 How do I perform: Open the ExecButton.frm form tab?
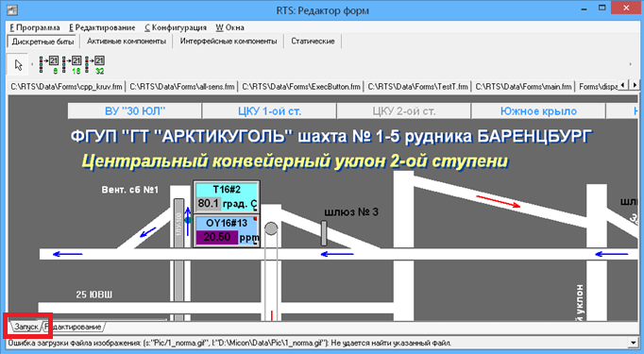pos(301,87)
